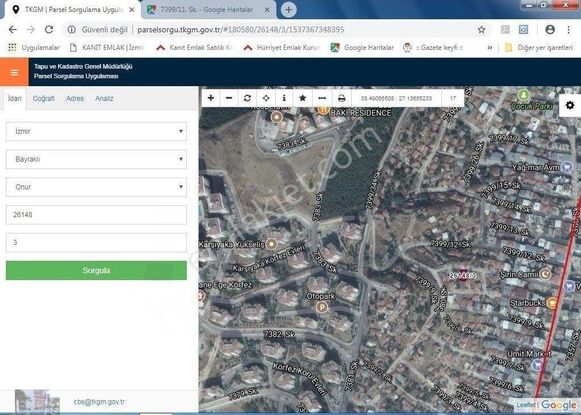
Task: Close the Google Haritalar tab
Action: click(x=267, y=10)
